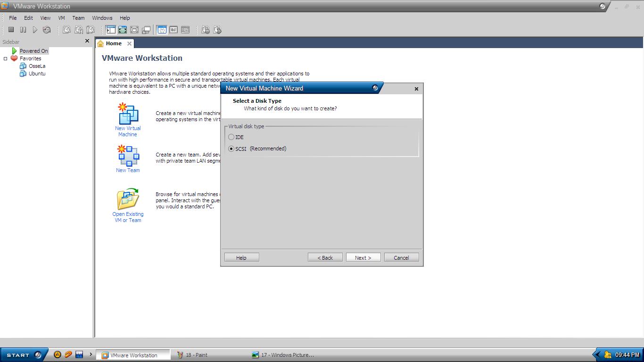Image resolution: width=644 pixels, height=362 pixels.
Task: Click the 09:44 PM clock in tray
Action: [627, 355]
